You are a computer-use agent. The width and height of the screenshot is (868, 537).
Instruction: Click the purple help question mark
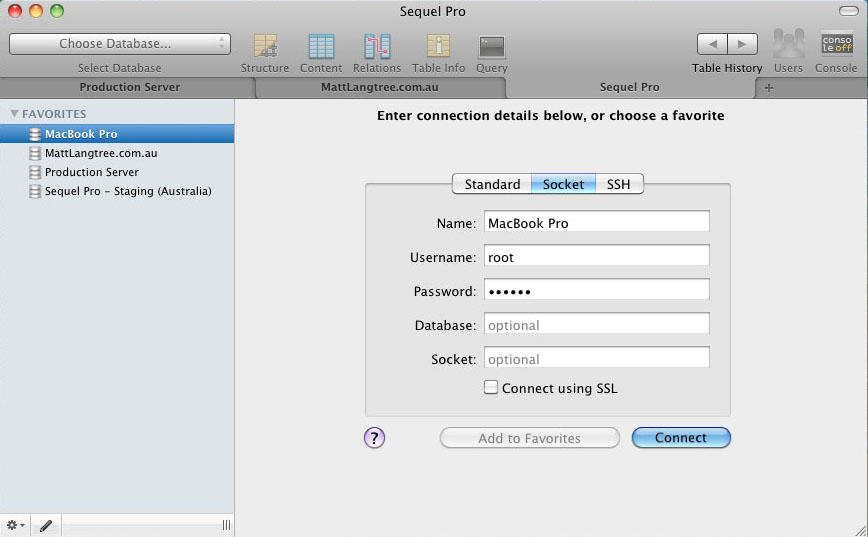tap(374, 437)
